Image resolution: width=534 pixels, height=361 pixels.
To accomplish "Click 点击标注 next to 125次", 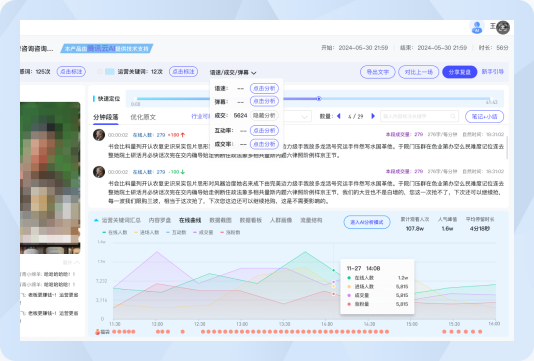I will pyautogui.click(x=71, y=72).
